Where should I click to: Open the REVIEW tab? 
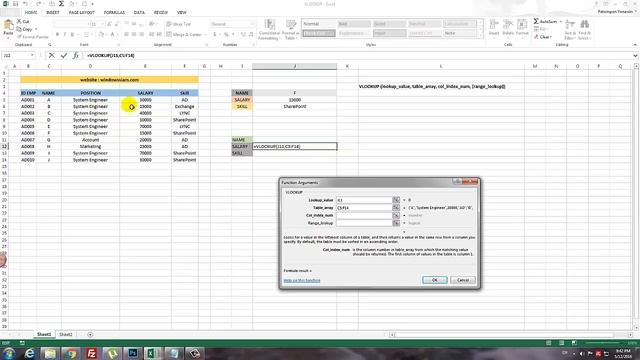pos(161,13)
